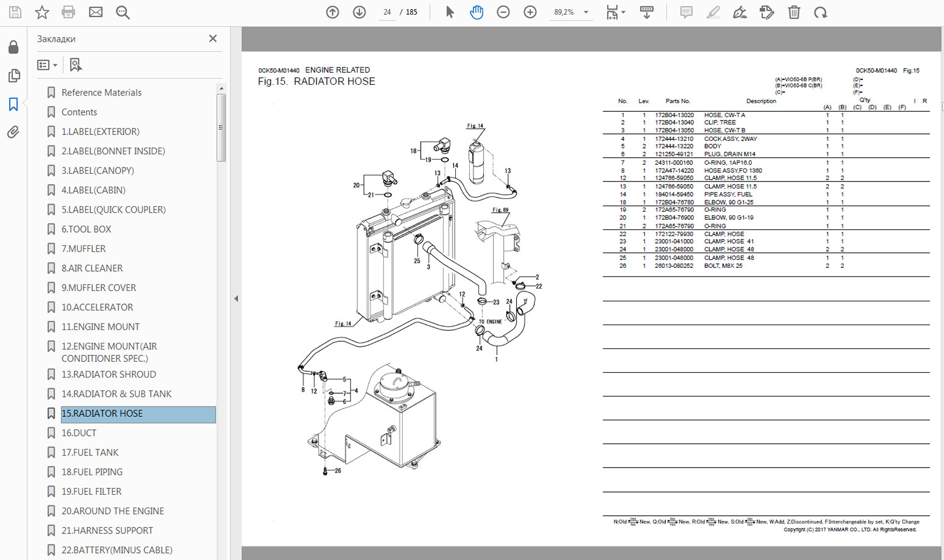Select the hand pan tool
This screenshot has height=560, width=944.
tap(476, 12)
